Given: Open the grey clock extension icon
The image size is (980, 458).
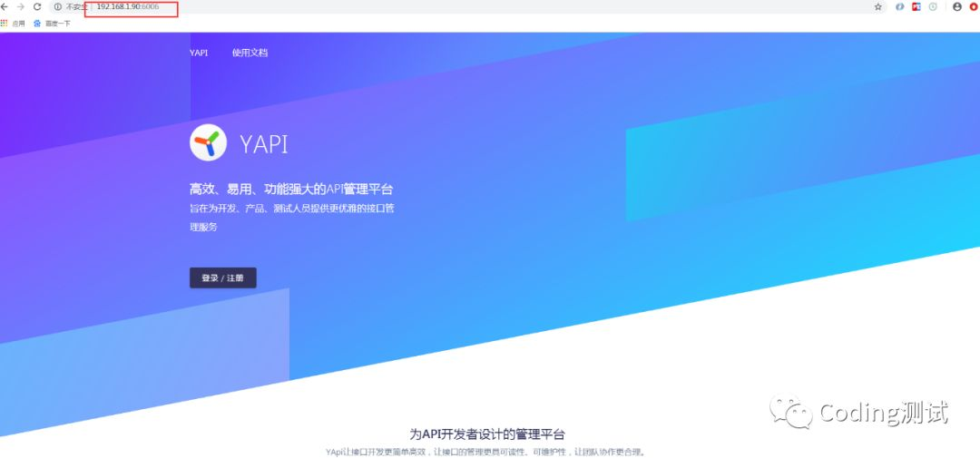Looking at the screenshot, I should pyautogui.click(x=933, y=7).
